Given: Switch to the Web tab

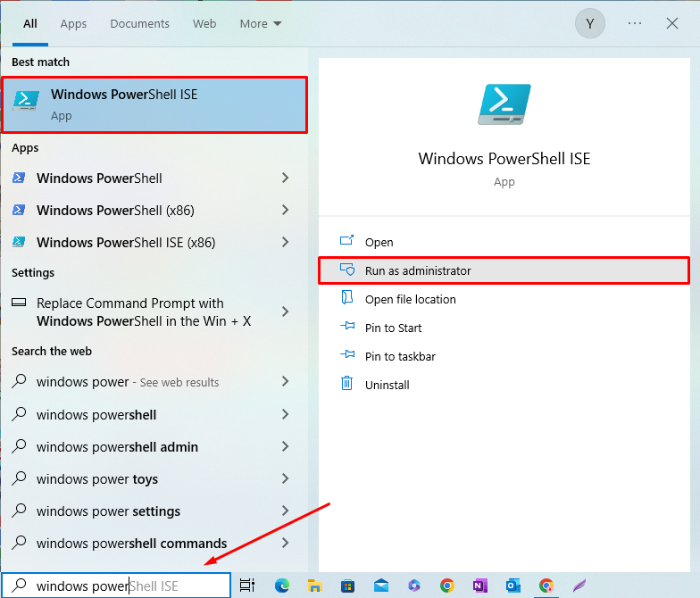Looking at the screenshot, I should tap(204, 23).
